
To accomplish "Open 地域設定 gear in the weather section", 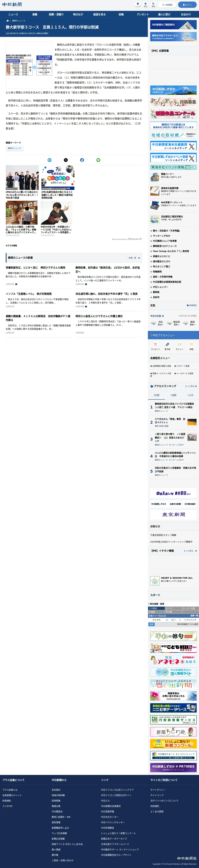I will (x=192, y=305).
